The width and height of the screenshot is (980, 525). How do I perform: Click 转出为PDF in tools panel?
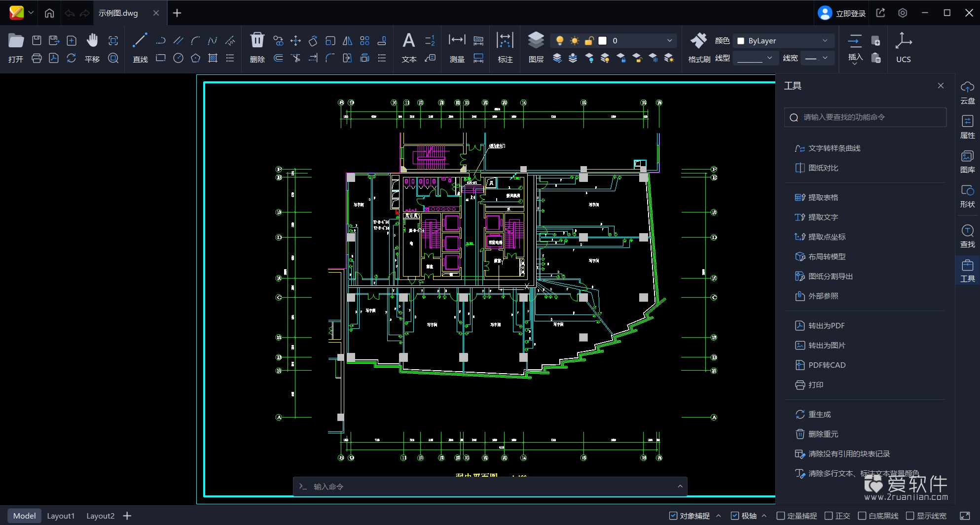(826, 325)
